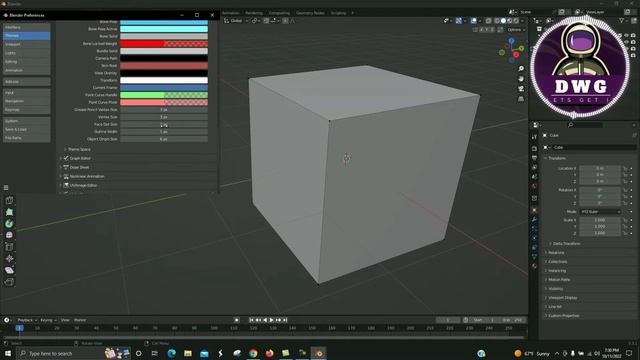Open Firefox from the taskbar
This screenshot has width=640, height=360.
pos(269,353)
